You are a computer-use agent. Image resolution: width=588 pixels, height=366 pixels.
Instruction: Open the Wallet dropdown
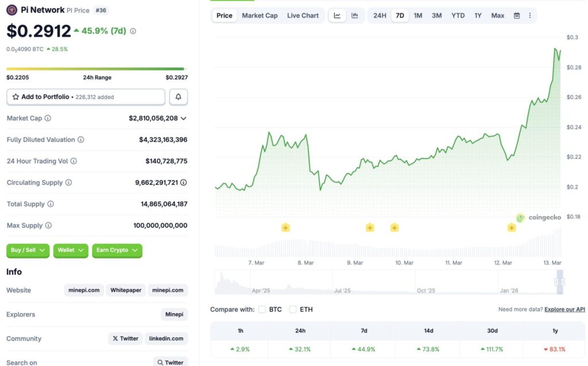70,251
